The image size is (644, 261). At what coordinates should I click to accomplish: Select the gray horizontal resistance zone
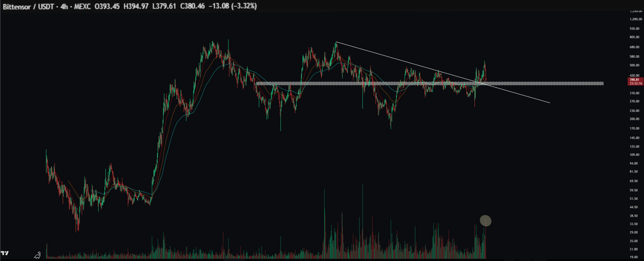pos(547,84)
